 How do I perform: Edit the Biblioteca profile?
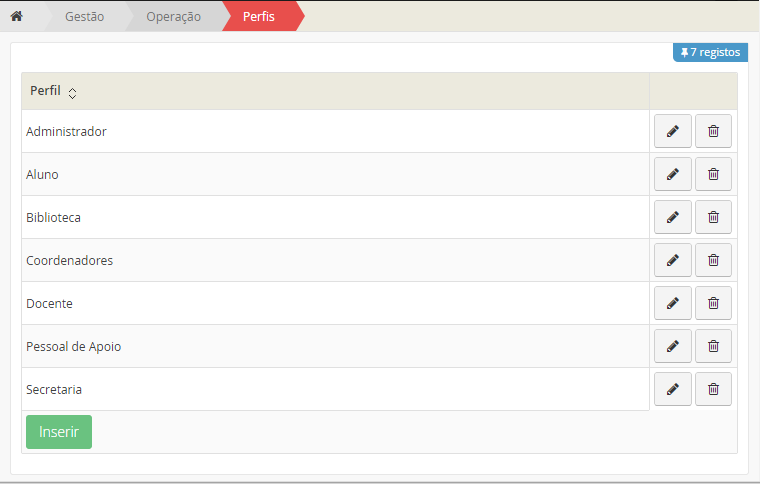[x=672, y=217]
